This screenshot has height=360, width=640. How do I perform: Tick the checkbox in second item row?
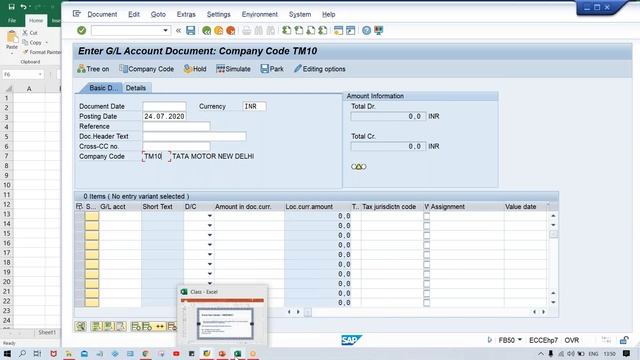pos(427,226)
